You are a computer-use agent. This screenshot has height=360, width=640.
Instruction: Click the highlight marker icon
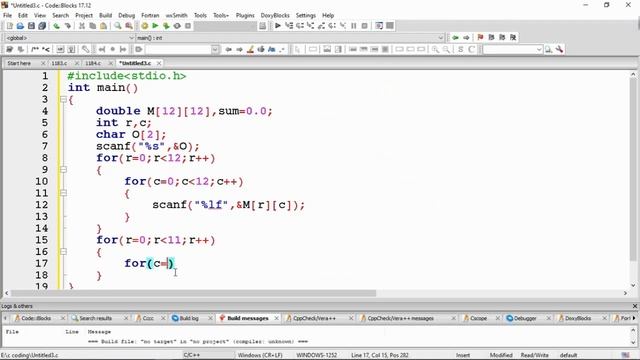(x=250, y=49)
